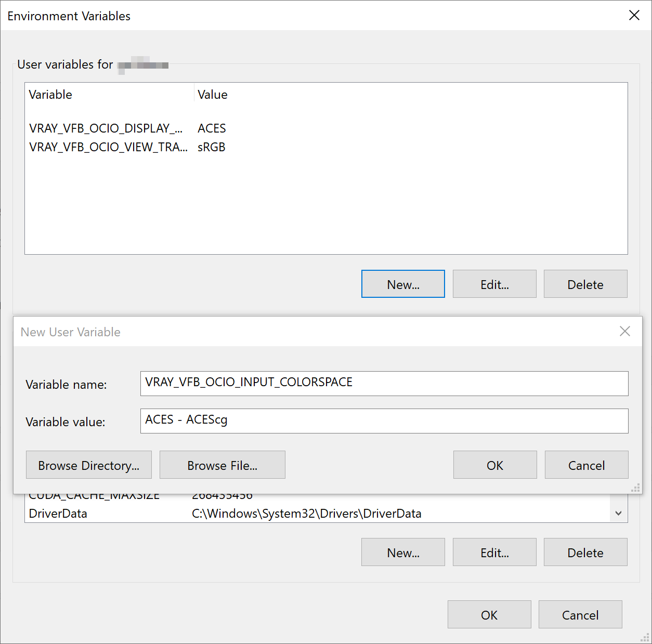Focus the Variable name text field
The image size is (652, 644).
(x=384, y=383)
